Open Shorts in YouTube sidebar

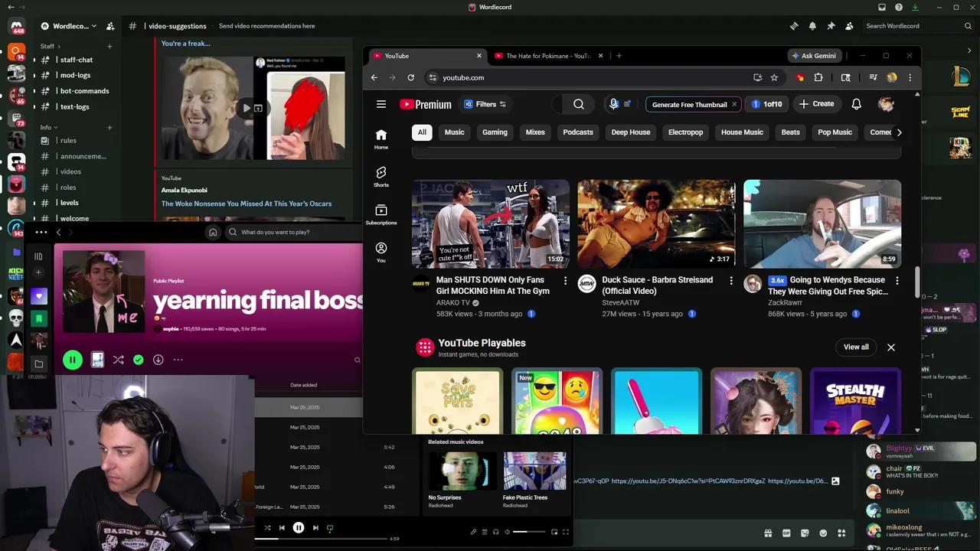[x=381, y=177]
